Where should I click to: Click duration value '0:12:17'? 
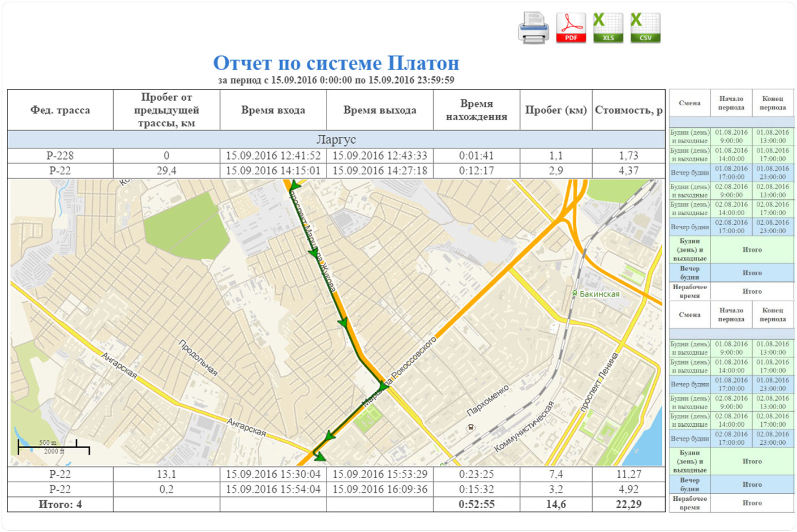pos(477,170)
